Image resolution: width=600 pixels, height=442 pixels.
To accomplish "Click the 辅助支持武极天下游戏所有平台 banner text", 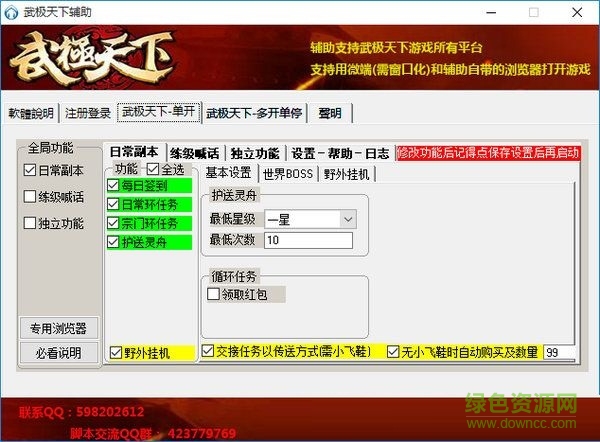I will click(x=396, y=48).
